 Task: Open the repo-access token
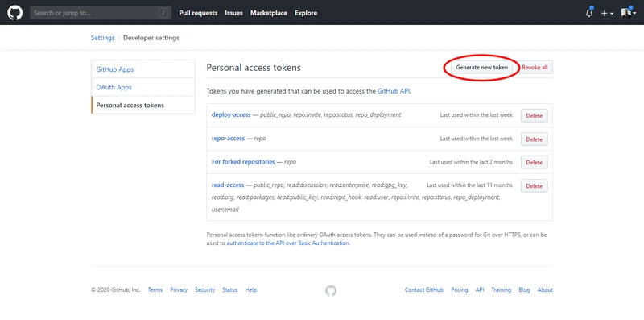[x=228, y=139]
